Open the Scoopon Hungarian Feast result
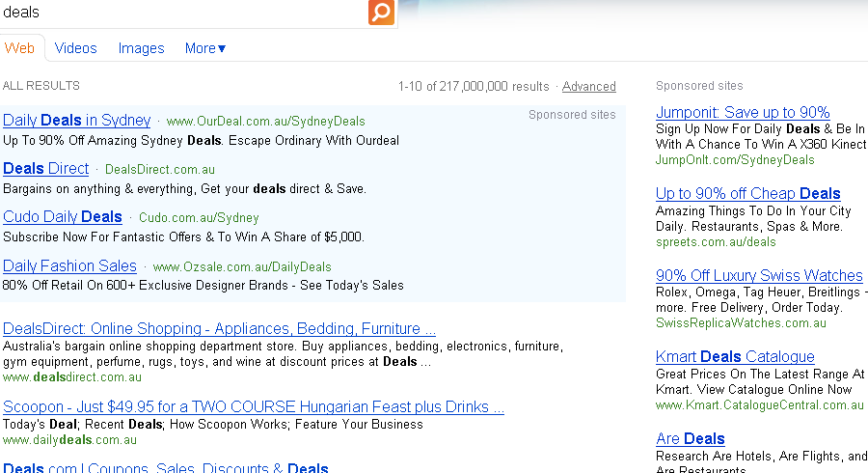The width and height of the screenshot is (868, 473). pyautogui.click(x=254, y=406)
